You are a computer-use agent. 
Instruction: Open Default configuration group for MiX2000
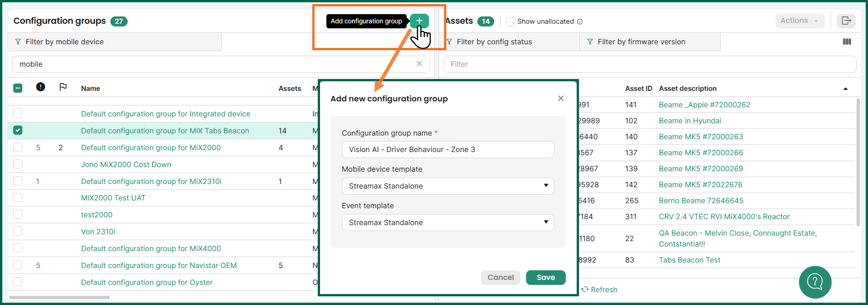point(151,147)
